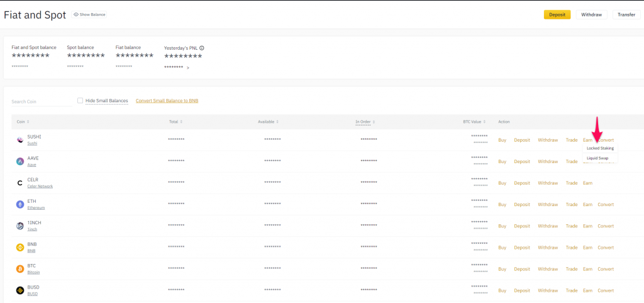
Task: Click the top Withdraw button
Action: point(591,14)
